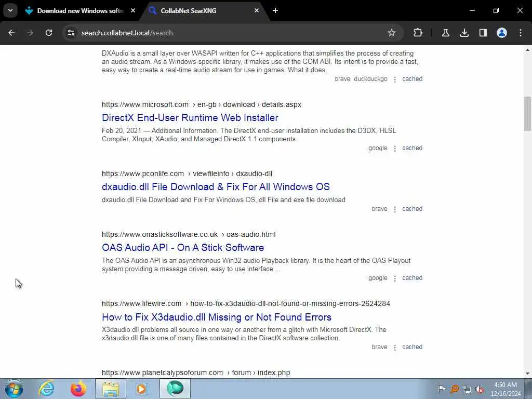The image size is (532, 399).
Task: Expand options dots for OAS Audio result
Action: tap(395, 278)
